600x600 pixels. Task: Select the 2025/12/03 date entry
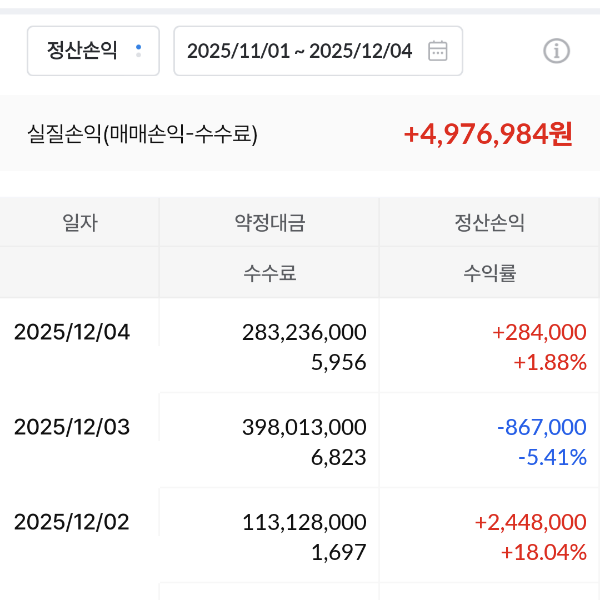pyautogui.click(x=72, y=427)
